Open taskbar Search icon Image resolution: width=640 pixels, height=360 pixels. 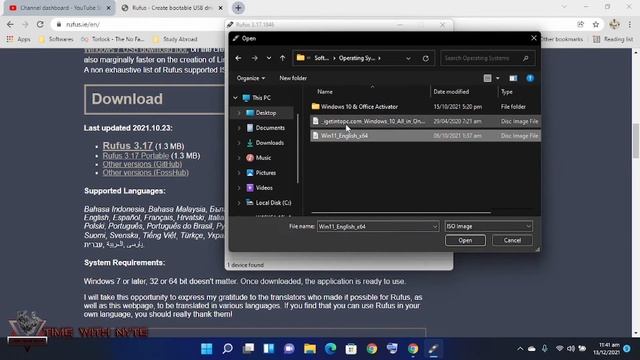[227, 349]
